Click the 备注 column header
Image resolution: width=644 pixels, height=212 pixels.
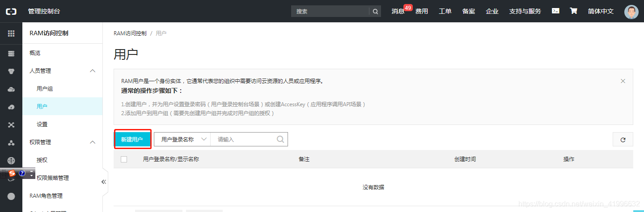pyautogui.click(x=304, y=159)
